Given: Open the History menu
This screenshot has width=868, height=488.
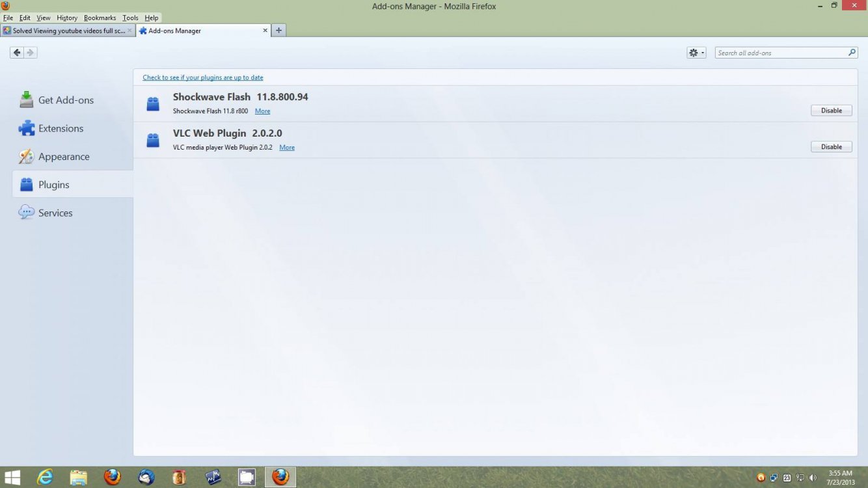Looking at the screenshot, I should point(67,18).
